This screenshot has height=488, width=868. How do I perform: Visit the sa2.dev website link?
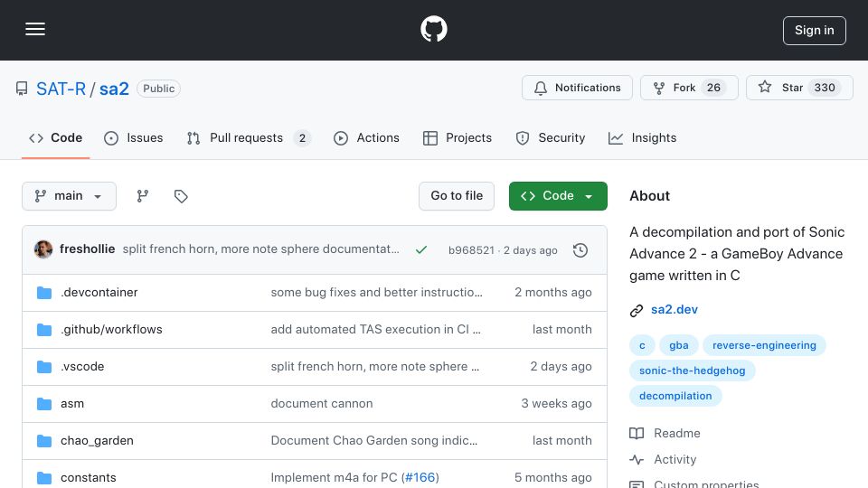[675, 309]
